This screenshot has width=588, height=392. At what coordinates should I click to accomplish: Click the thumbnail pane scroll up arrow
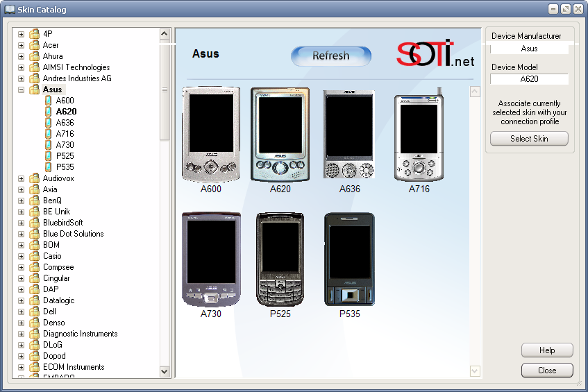click(x=475, y=92)
